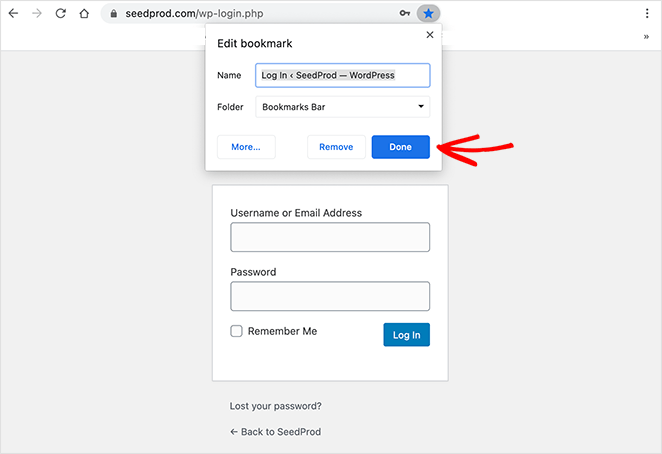This screenshot has width=662, height=454.
Task: Focus the Password input field
Action: (x=330, y=296)
